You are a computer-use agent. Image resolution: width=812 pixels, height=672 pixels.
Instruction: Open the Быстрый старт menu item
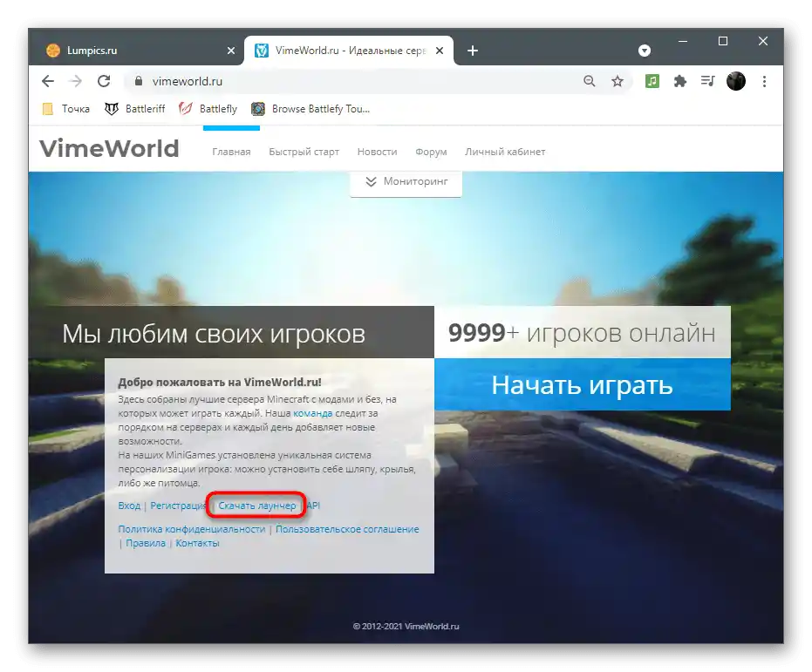pos(304,152)
